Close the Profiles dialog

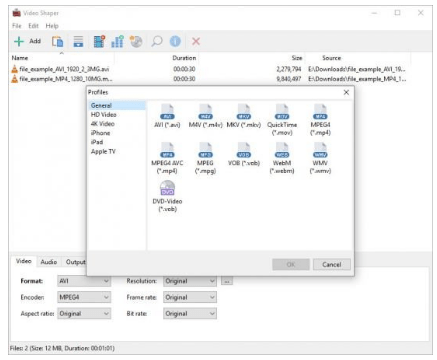point(346,92)
